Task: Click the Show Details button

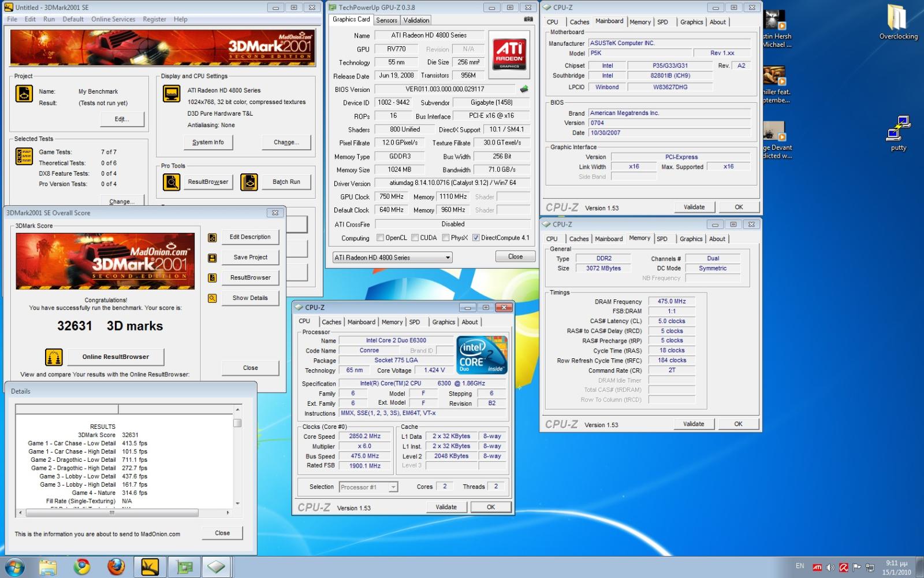Action: pyautogui.click(x=250, y=298)
